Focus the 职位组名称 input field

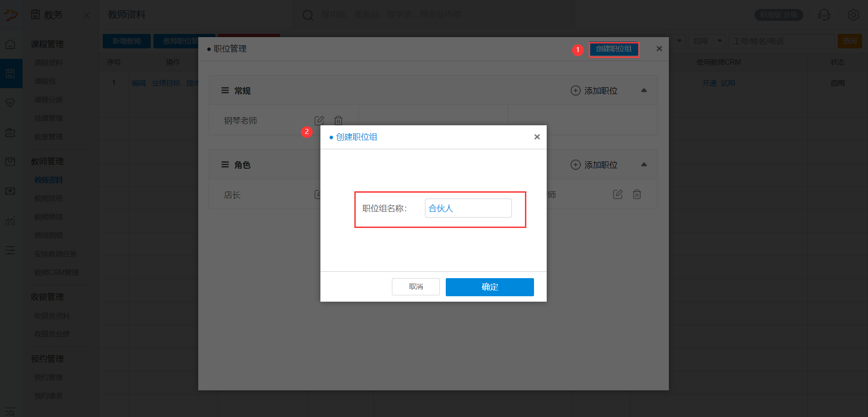pos(468,208)
